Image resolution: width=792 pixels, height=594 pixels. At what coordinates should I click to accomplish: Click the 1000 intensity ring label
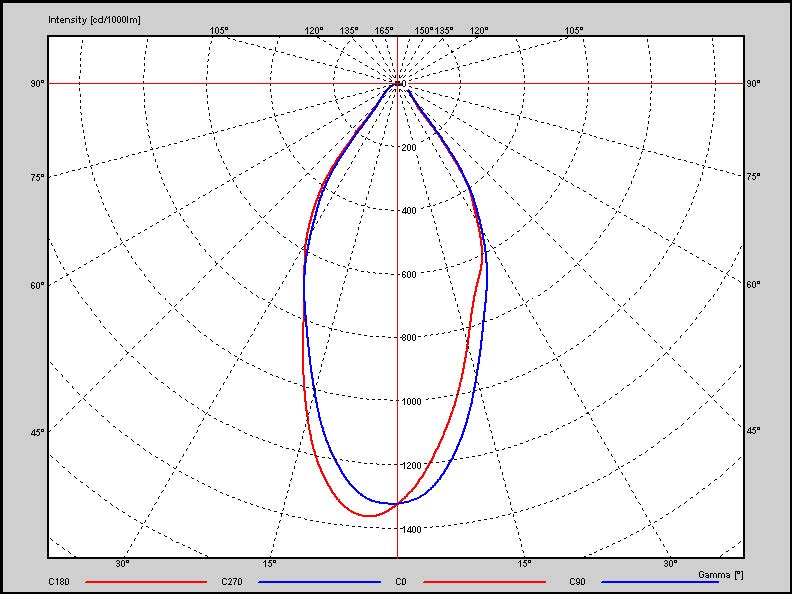(x=411, y=402)
